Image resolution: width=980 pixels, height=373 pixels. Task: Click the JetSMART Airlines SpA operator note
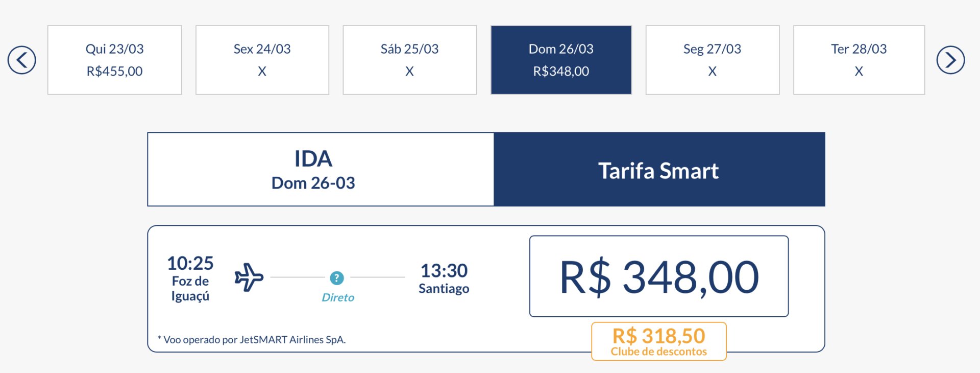coord(252,340)
